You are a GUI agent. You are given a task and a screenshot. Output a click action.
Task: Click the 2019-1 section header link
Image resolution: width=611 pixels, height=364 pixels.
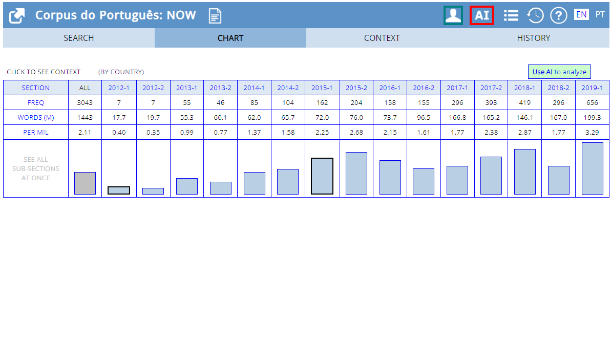click(592, 88)
